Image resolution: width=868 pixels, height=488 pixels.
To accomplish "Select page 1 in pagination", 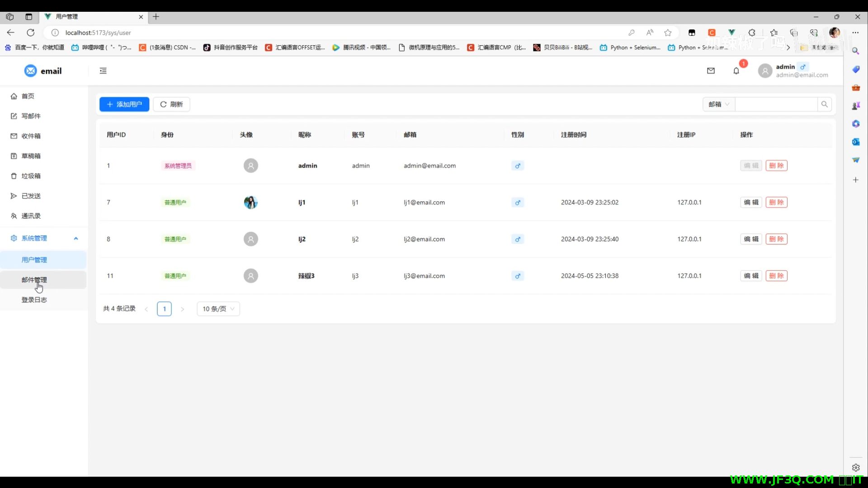I will [x=164, y=309].
